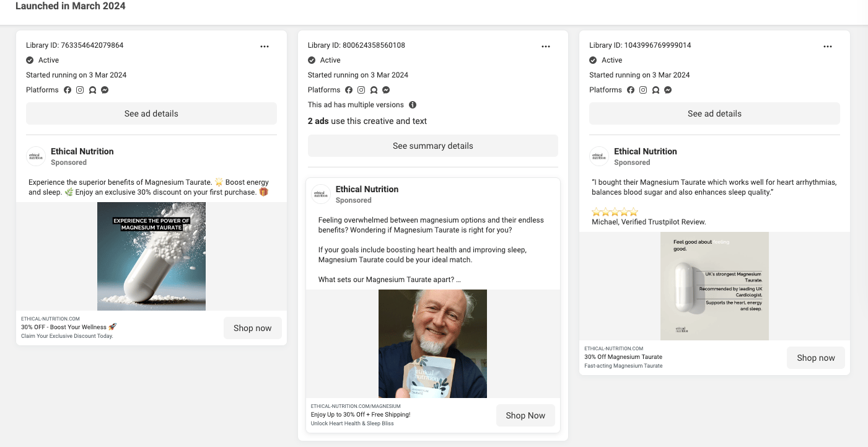Click Messenger platform icon in third ad
Image resolution: width=868 pixels, height=447 pixels.
click(668, 90)
